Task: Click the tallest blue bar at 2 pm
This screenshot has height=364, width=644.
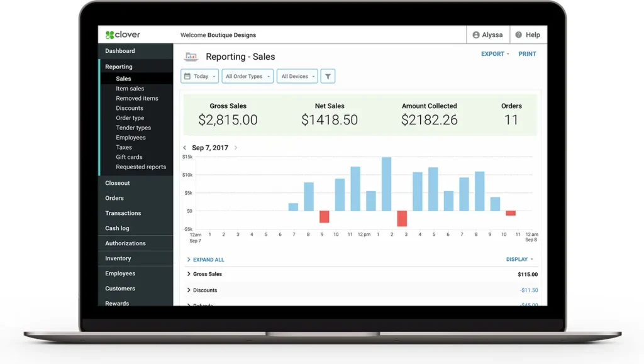Action: pos(386,184)
